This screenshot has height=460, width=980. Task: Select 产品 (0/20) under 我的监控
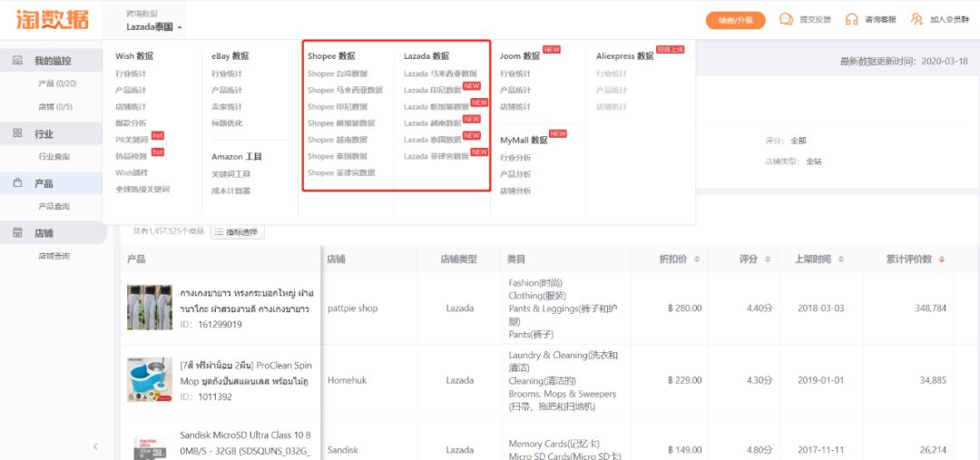pyautogui.click(x=57, y=83)
